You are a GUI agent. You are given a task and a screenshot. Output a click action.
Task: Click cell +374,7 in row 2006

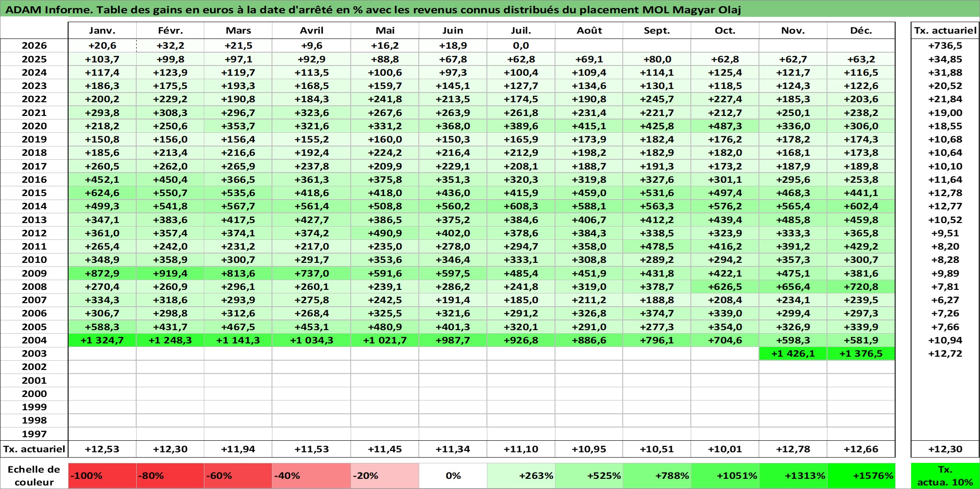pos(657,313)
